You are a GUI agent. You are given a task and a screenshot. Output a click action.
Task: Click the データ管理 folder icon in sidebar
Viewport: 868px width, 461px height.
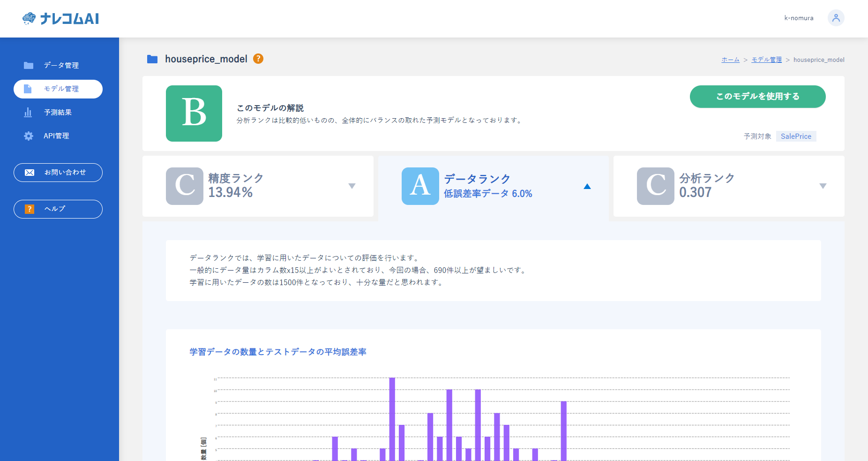(29, 65)
